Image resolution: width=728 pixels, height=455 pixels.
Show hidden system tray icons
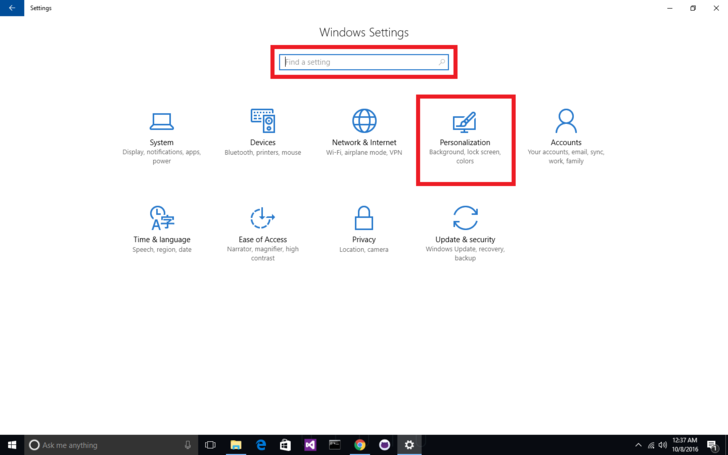[638, 445]
